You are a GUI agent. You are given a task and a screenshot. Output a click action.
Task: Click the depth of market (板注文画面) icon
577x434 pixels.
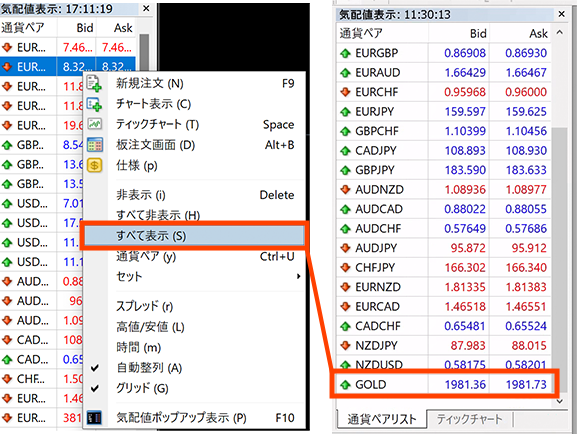coord(95,145)
